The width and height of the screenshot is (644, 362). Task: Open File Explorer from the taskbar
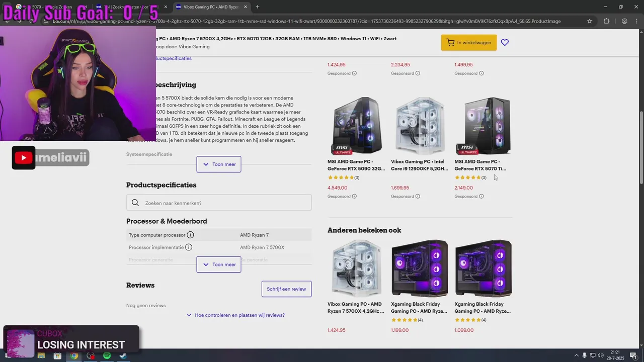[x=41, y=356]
